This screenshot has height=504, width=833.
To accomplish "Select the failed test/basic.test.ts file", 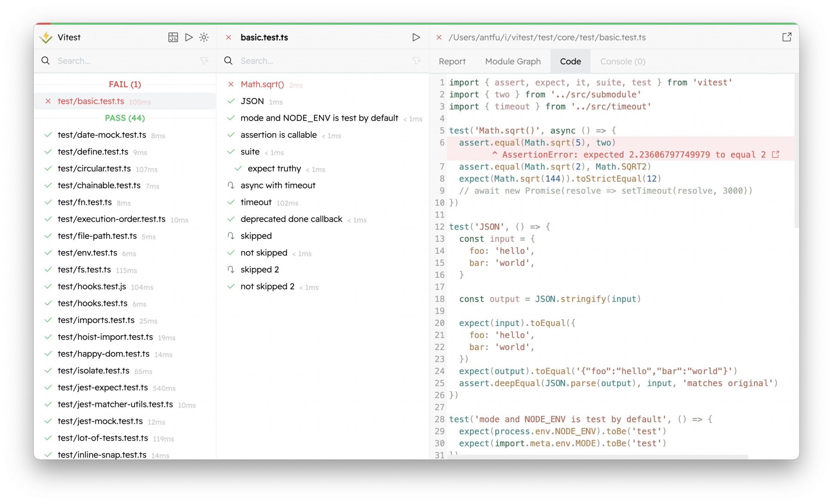I will [x=91, y=101].
